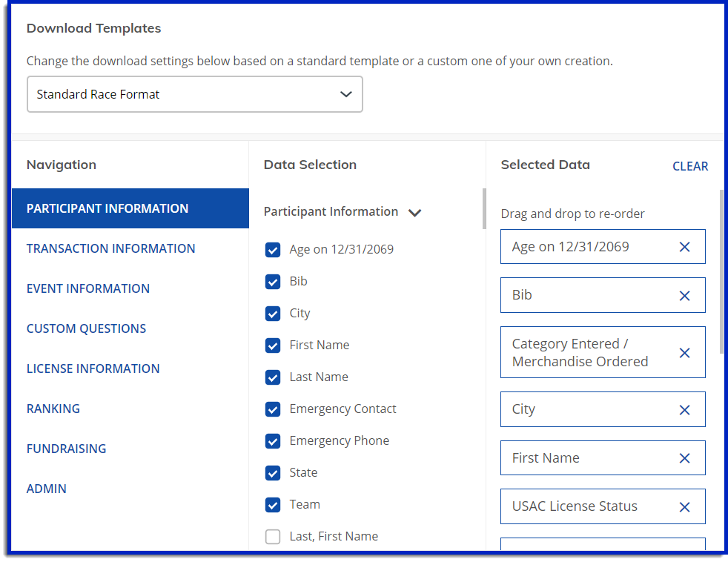Check the Last, First Name checkbox
The height and width of the screenshot is (562, 728).
pyautogui.click(x=273, y=537)
